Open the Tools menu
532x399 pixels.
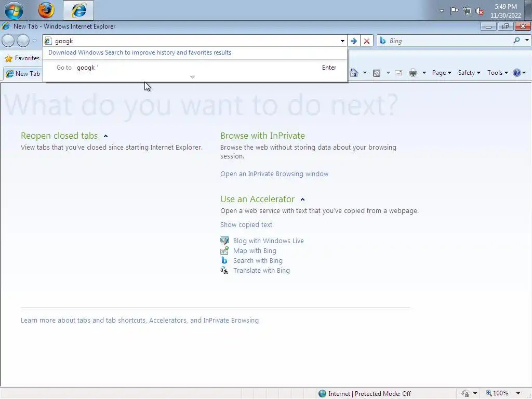(497, 73)
